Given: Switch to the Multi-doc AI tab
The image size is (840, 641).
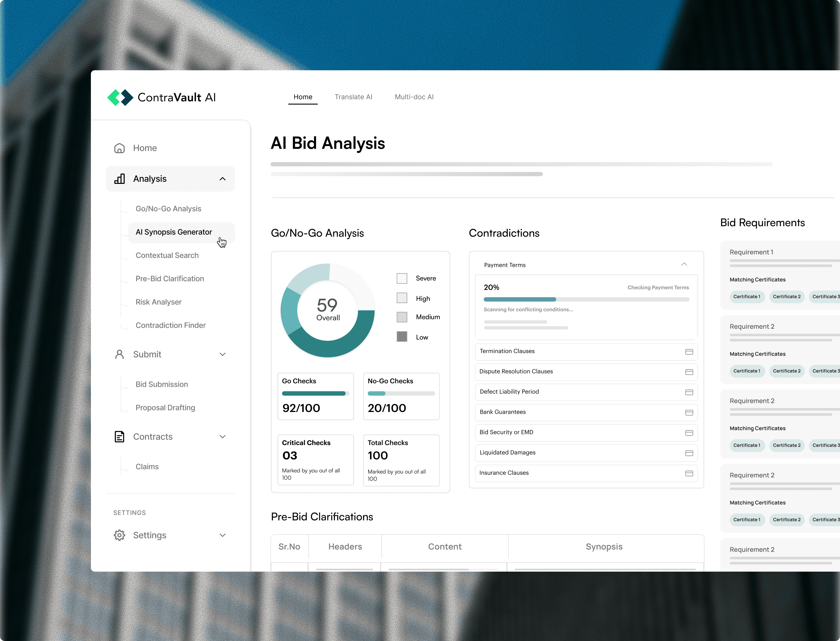Looking at the screenshot, I should (414, 97).
